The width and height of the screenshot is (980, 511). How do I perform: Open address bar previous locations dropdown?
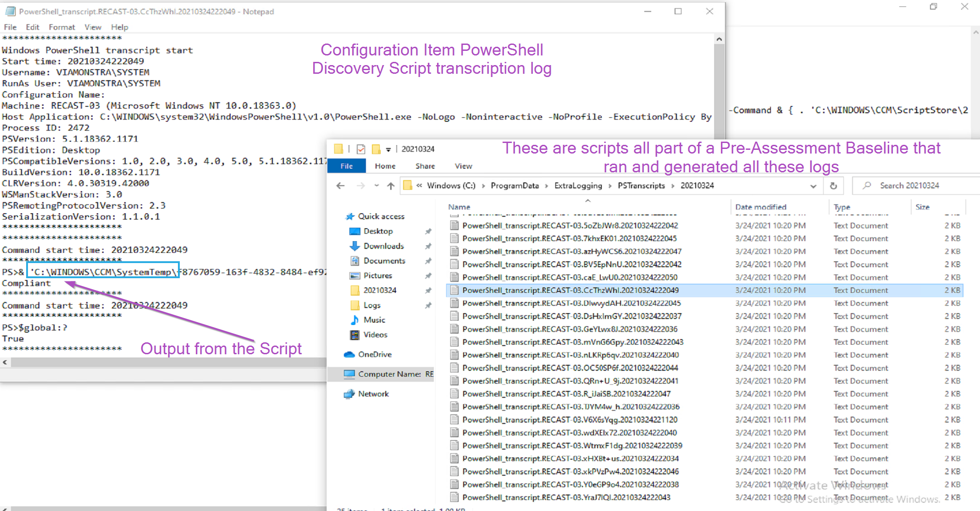click(813, 186)
